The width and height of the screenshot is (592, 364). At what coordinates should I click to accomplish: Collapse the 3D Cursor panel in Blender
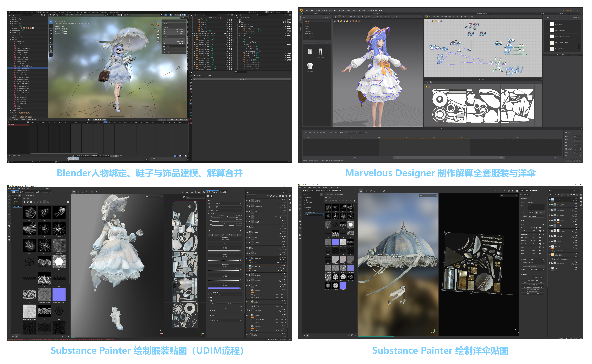click(x=174, y=24)
